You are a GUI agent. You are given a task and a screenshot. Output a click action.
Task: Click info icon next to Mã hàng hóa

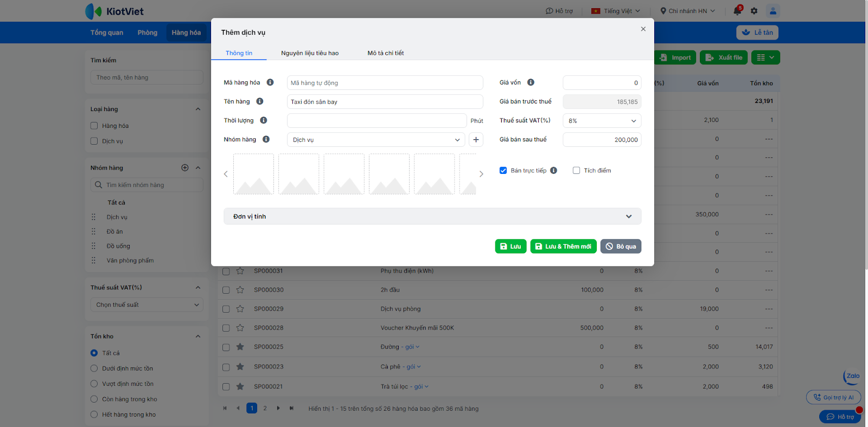tap(270, 82)
